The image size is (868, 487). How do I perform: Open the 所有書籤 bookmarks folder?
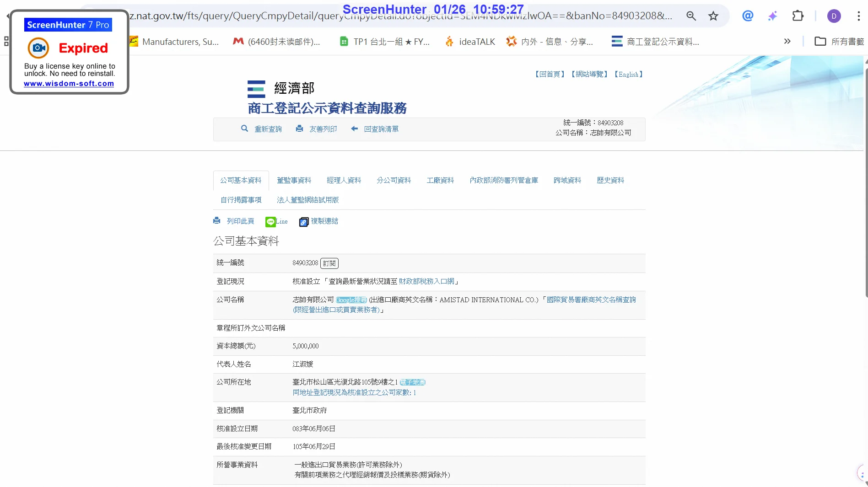839,42
